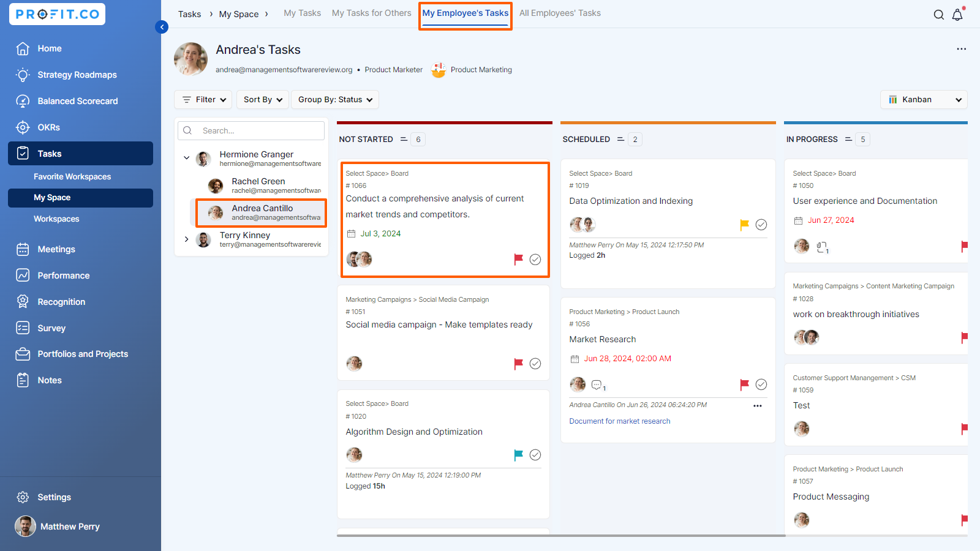This screenshot has height=551, width=980.
Task: Open the OKRs section in sidebar
Action: (x=48, y=127)
